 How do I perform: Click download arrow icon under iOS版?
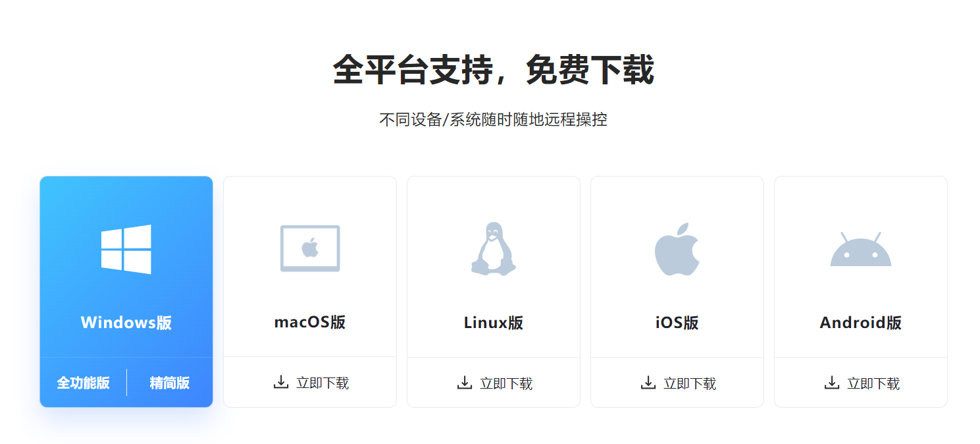coord(648,382)
